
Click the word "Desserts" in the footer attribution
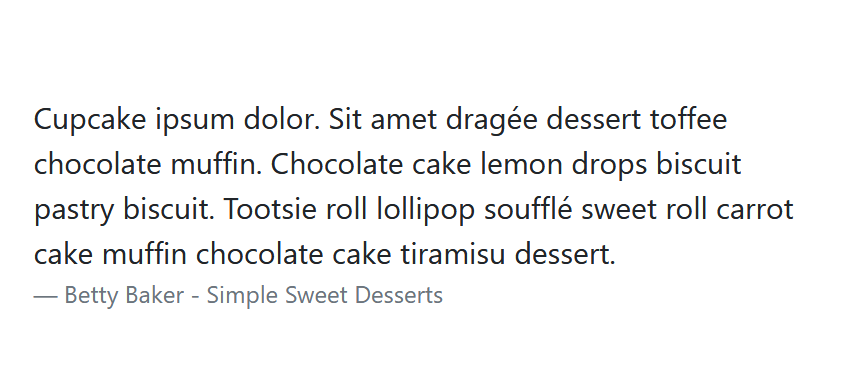pyautogui.click(x=398, y=295)
